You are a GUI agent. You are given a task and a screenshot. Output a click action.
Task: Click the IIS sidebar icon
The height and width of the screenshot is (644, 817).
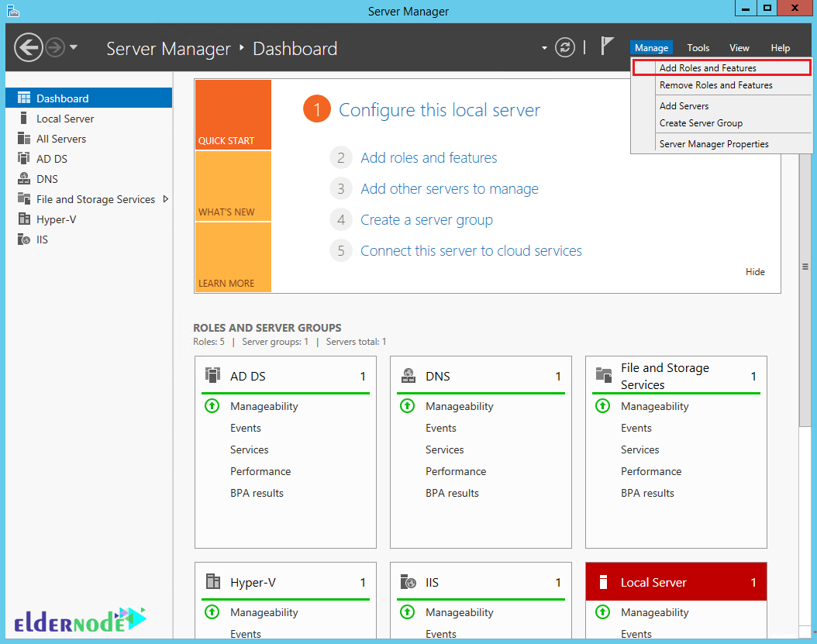[x=24, y=239]
